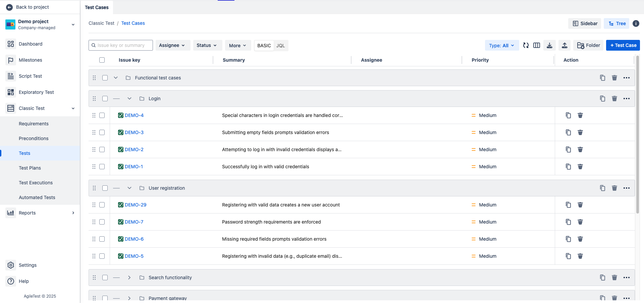Click the refresh icon in the toolbar
644x303 pixels.
pyautogui.click(x=526, y=45)
